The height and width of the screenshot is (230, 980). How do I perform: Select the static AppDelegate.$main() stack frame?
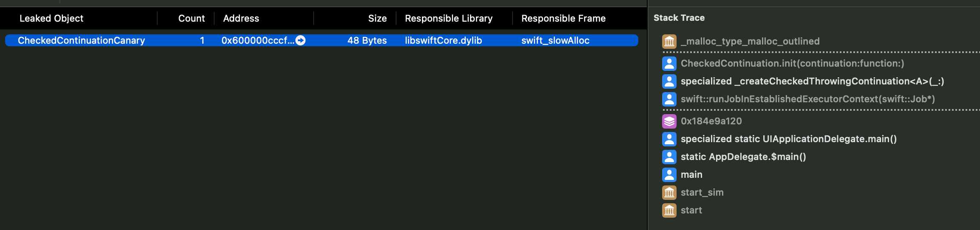click(x=743, y=157)
